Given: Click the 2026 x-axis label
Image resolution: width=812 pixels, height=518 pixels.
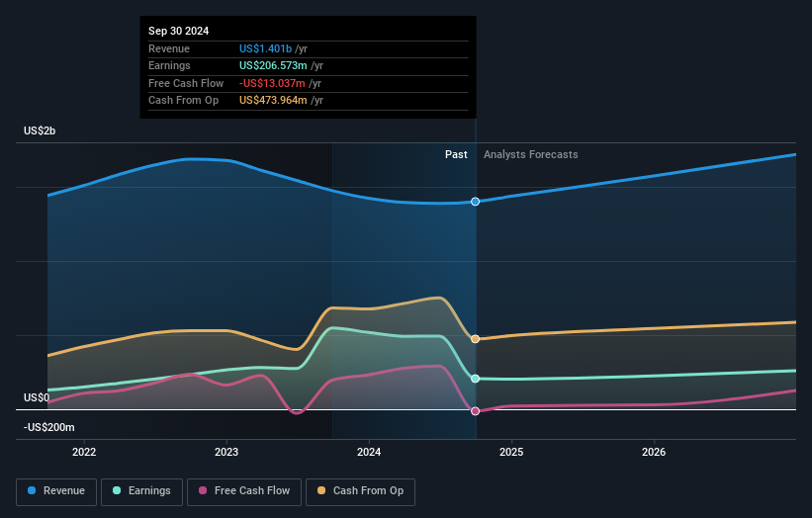Looking at the screenshot, I should (654, 452).
